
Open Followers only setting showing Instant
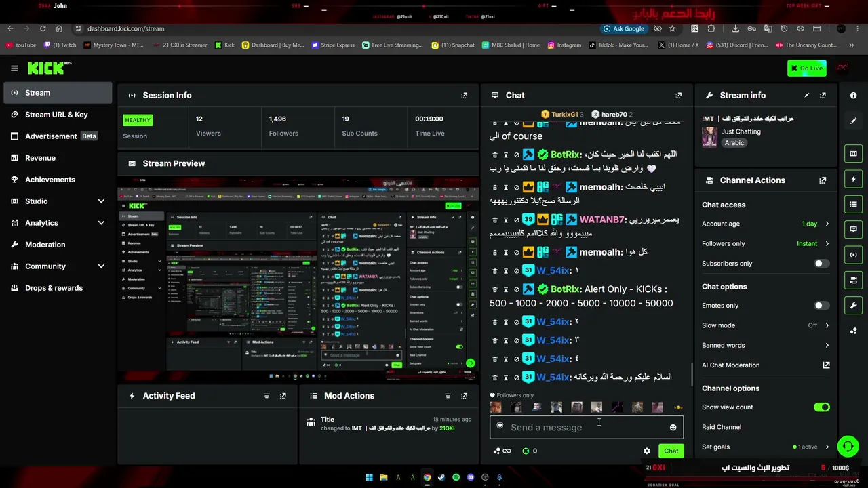pos(766,243)
